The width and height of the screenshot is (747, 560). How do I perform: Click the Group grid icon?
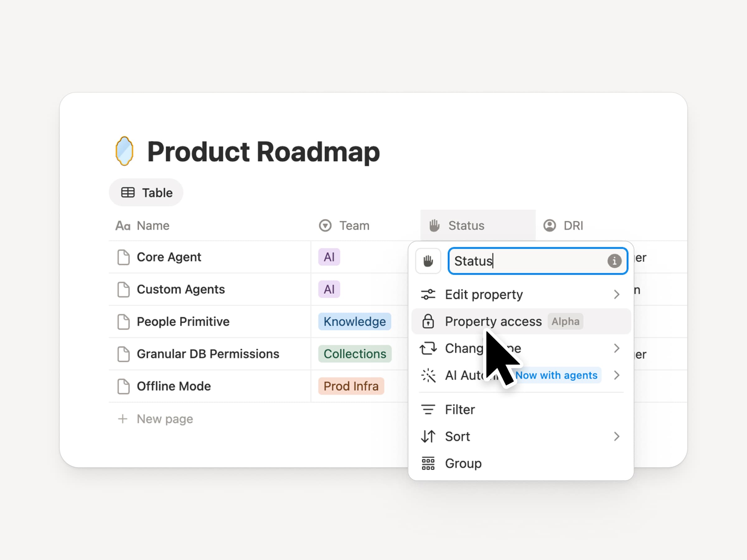click(x=428, y=464)
